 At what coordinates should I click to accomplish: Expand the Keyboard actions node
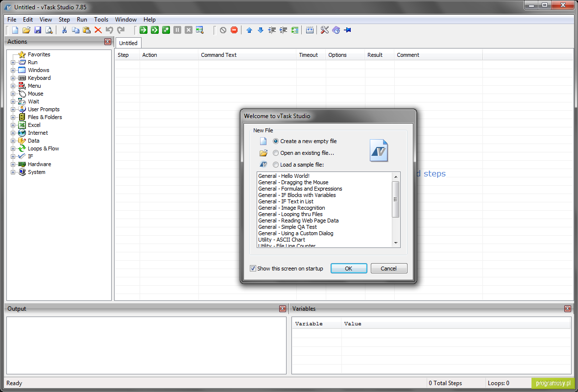tap(13, 78)
